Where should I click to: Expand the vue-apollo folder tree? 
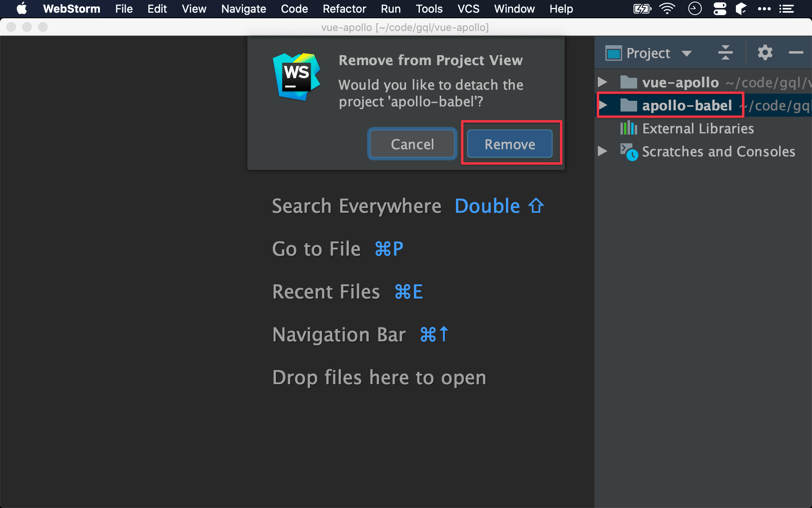(603, 82)
